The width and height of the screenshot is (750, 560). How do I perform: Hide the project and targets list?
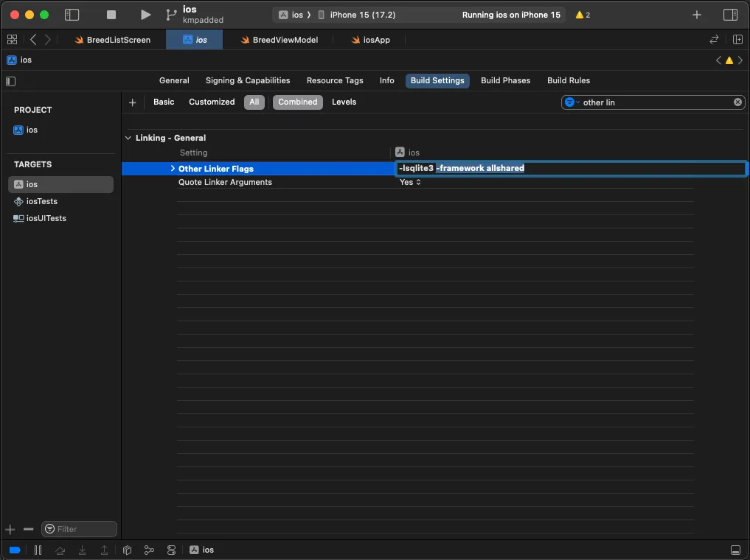click(10, 81)
